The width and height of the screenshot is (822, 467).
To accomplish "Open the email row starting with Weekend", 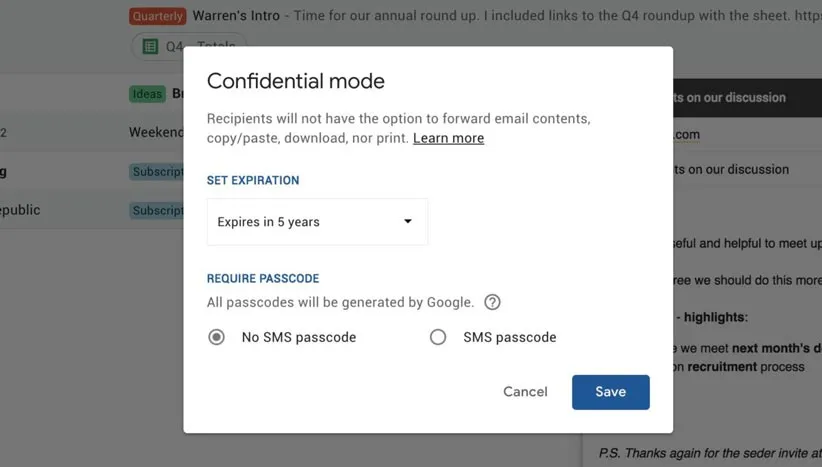I will 156,132.
